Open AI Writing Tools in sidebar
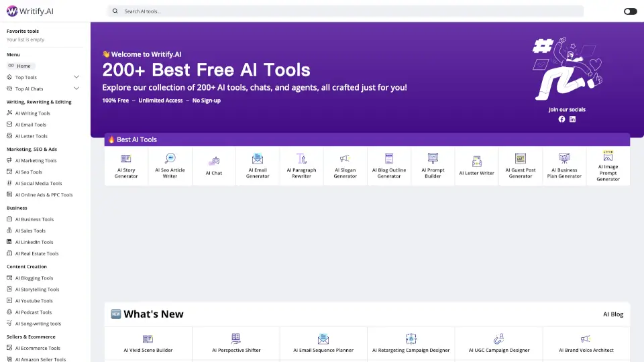Viewport: 644px width, 362px height. tap(32, 113)
